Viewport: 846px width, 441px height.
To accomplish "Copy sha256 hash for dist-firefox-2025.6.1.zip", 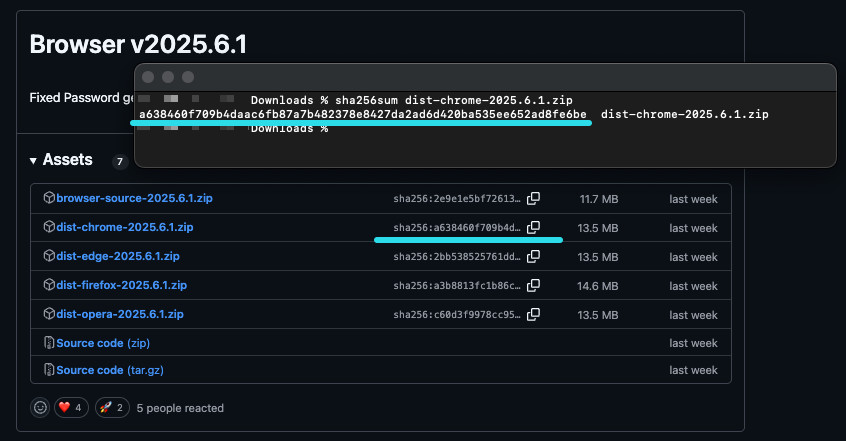I will 534,286.
